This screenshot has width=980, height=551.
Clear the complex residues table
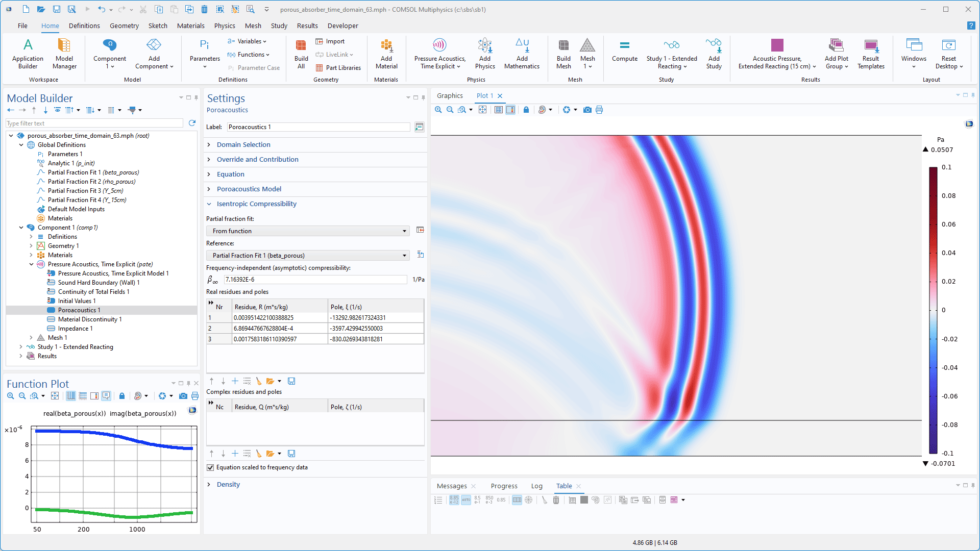click(x=259, y=454)
